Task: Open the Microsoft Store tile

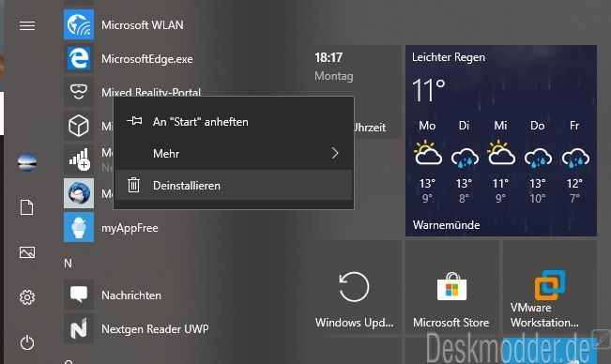Action: point(452,287)
